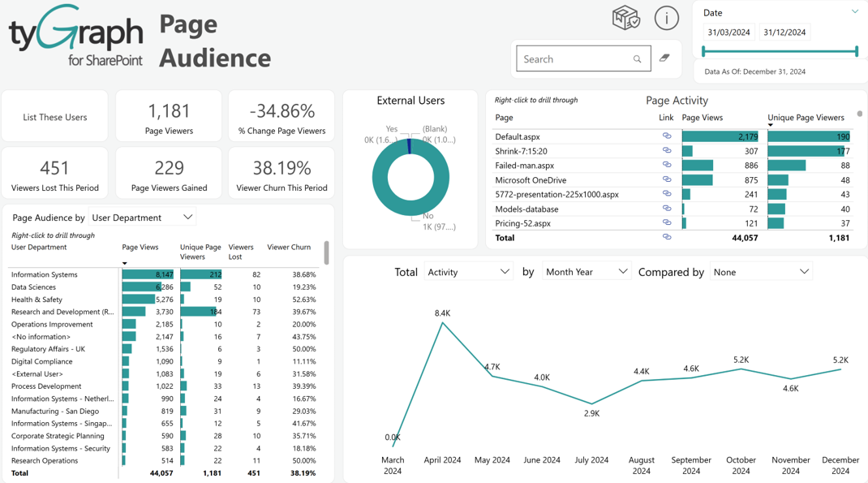The image size is (868, 483).
Task: Open the Default.aspx link icon
Action: [667, 136]
